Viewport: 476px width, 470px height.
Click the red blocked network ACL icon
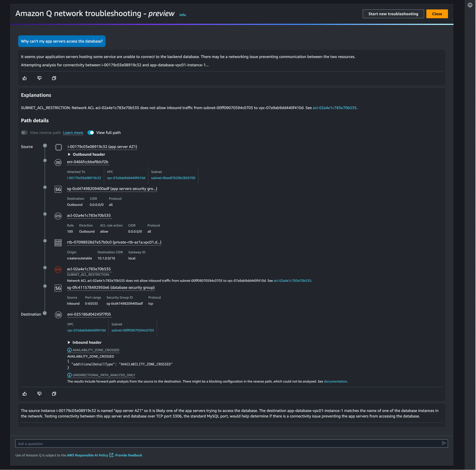point(58,270)
